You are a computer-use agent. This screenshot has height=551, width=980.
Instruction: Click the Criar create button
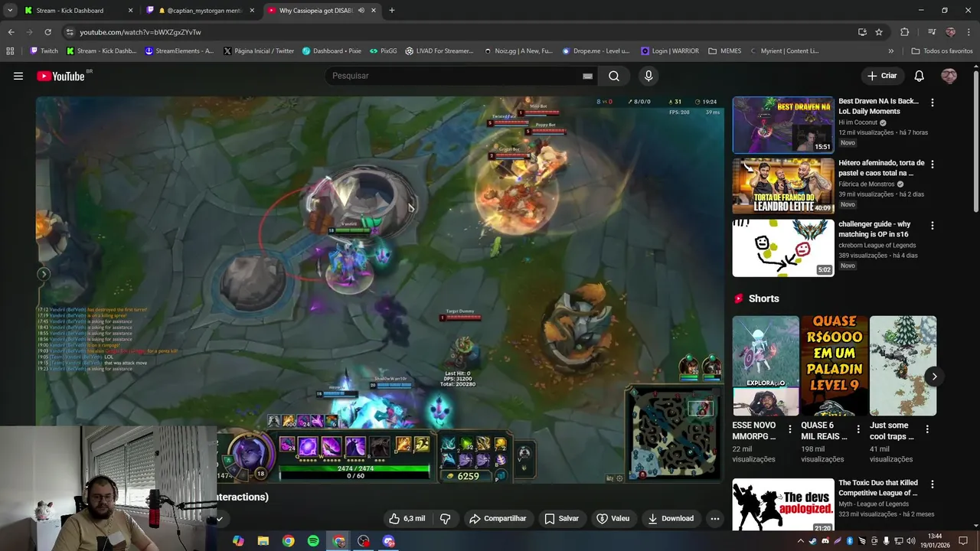tap(882, 76)
